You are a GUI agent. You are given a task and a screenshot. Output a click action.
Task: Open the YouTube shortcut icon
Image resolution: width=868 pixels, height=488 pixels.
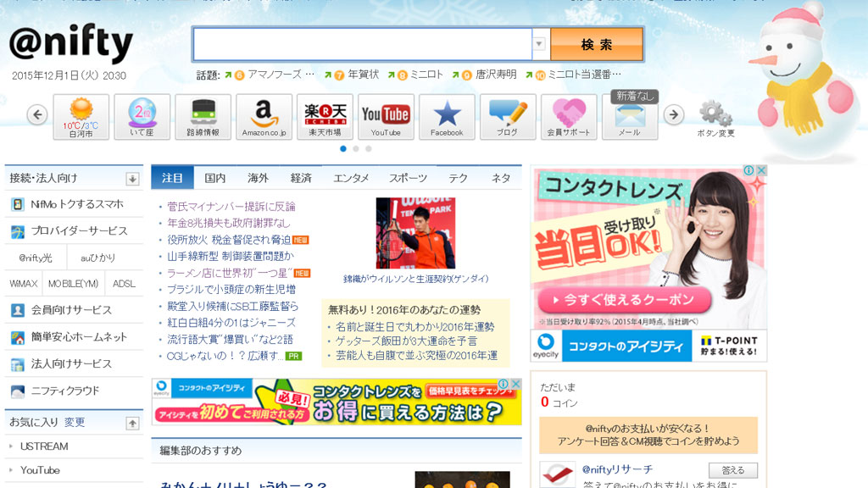coord(386,117)
